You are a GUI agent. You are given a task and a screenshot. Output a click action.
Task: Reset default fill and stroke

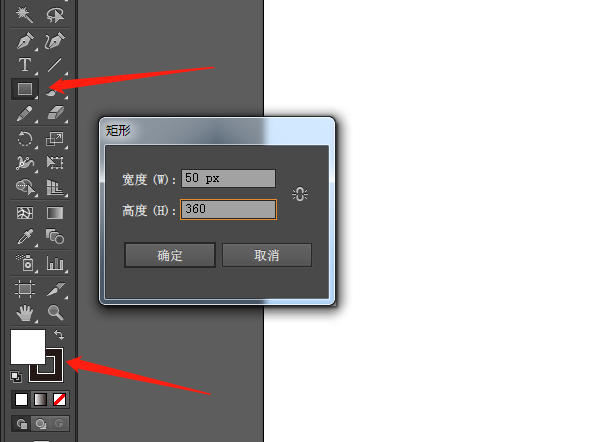coord(16,376)
